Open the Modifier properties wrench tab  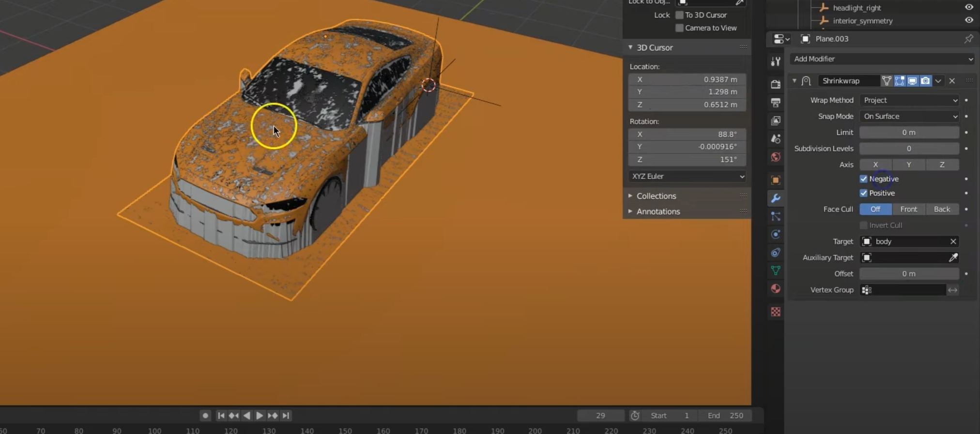click(776, 198)
